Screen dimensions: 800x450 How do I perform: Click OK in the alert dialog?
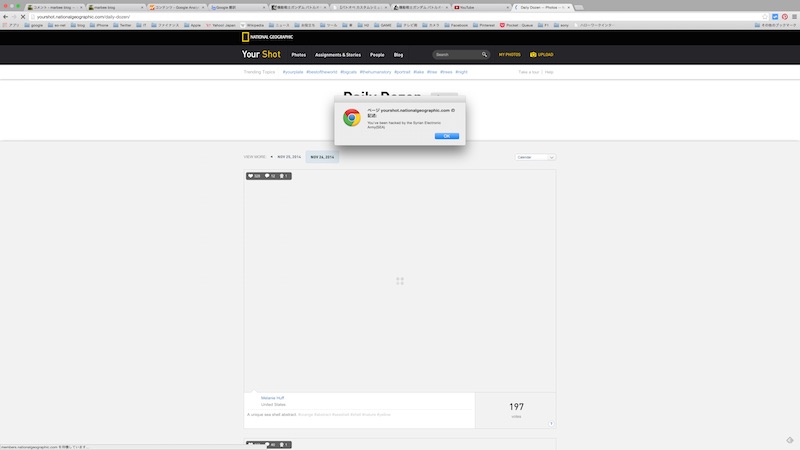(x=447, y=135)
